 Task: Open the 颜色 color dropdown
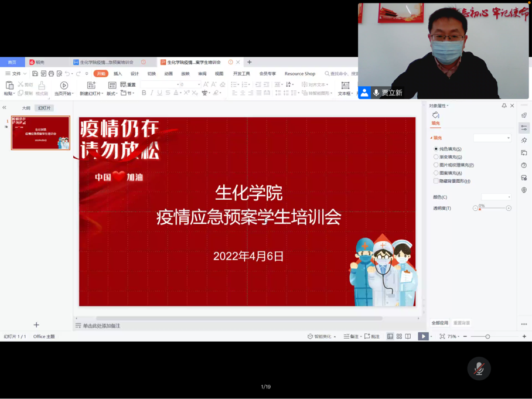pyautogui.click(x=496, y=197)
